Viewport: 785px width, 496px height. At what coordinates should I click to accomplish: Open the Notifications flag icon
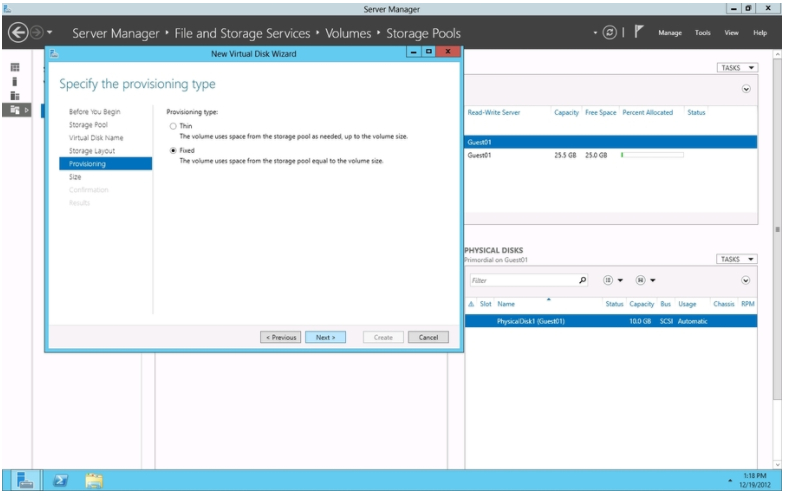pyautogui.click(x=638, y=32)
